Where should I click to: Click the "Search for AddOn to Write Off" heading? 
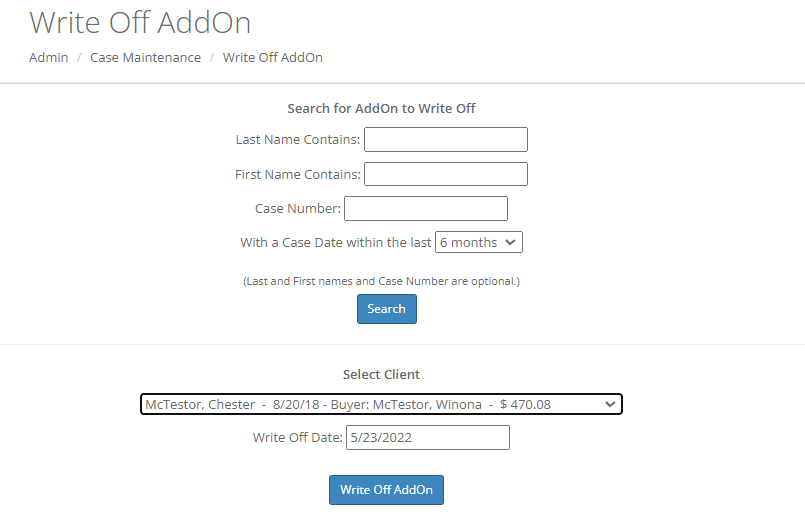tap(381, 108)
